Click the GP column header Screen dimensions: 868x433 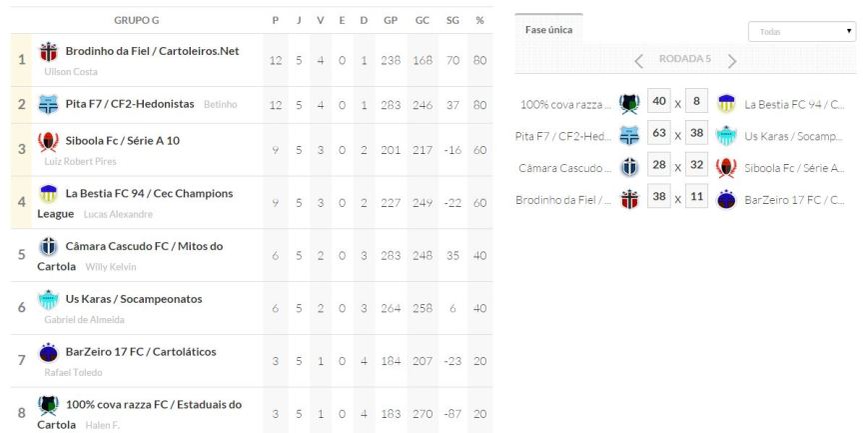tap(391, 20)
